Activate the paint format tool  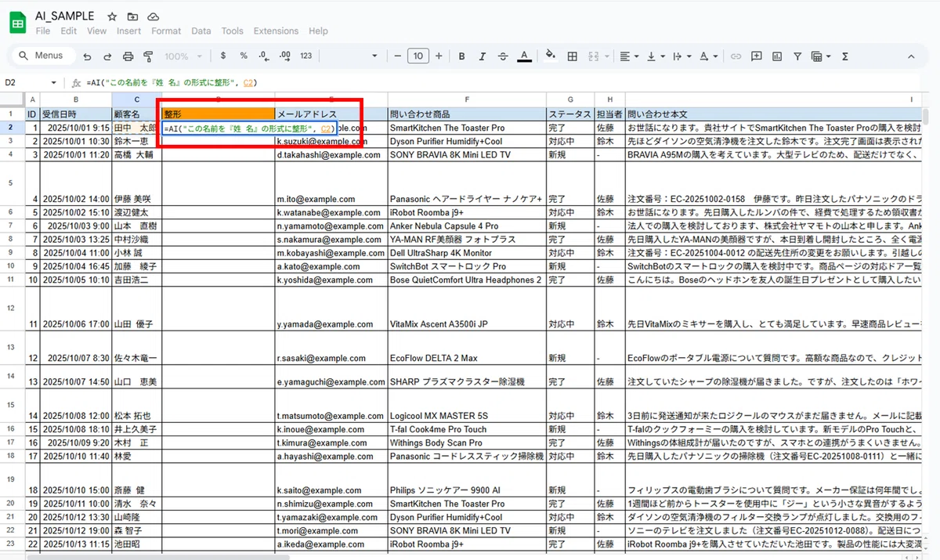pyautogui.click(x=148, y=56)
